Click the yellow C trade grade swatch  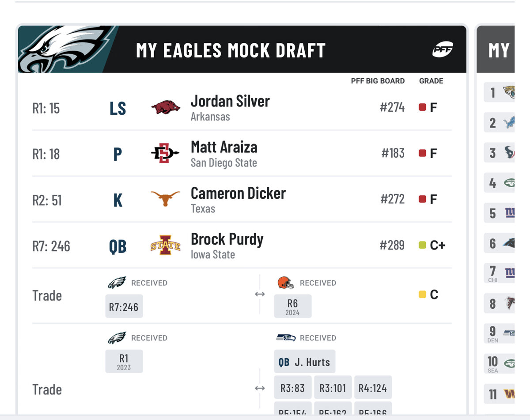(422, 295)
